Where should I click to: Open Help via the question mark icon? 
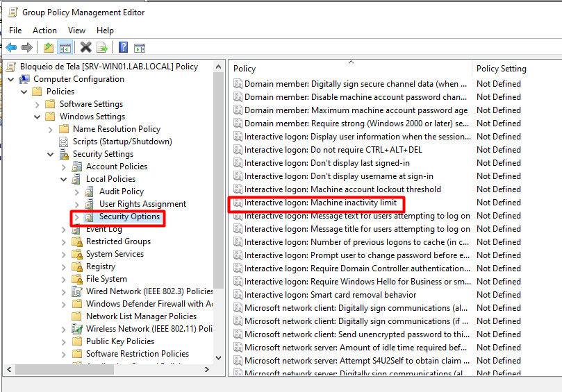[123, 48]
